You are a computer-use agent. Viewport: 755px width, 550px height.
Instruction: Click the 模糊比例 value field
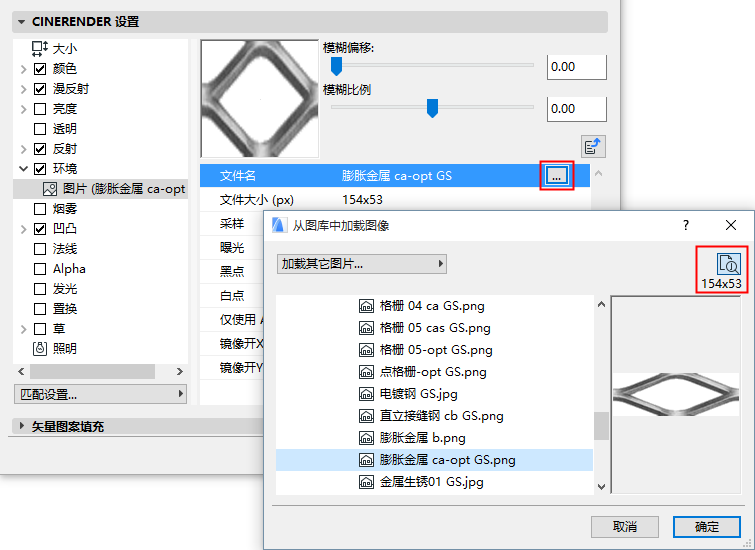[576, 109]
